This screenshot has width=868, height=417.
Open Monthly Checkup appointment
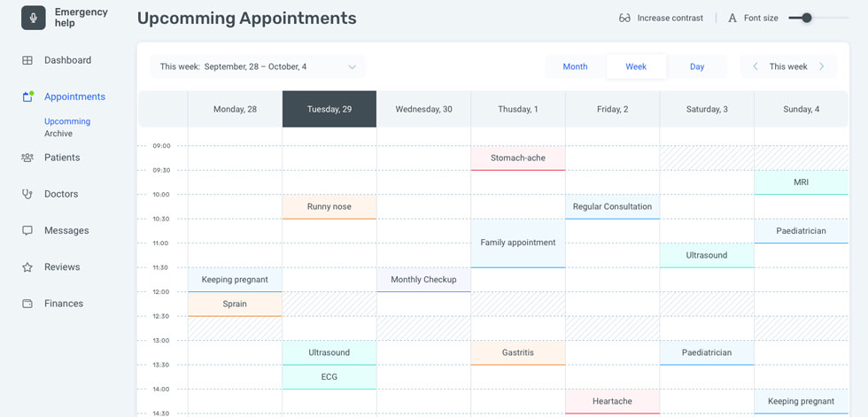tap(423, 280)
